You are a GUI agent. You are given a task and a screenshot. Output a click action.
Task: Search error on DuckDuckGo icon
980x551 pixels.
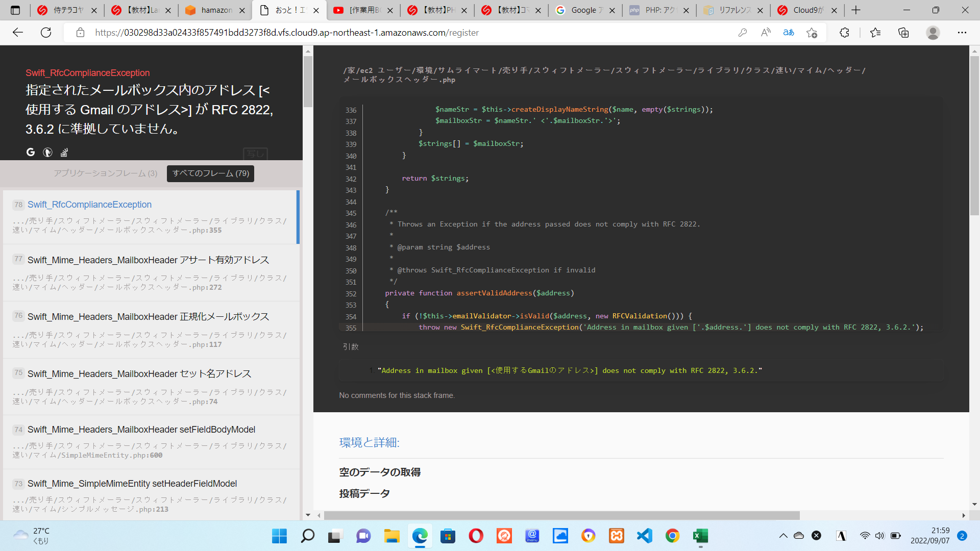coord(47,152)
